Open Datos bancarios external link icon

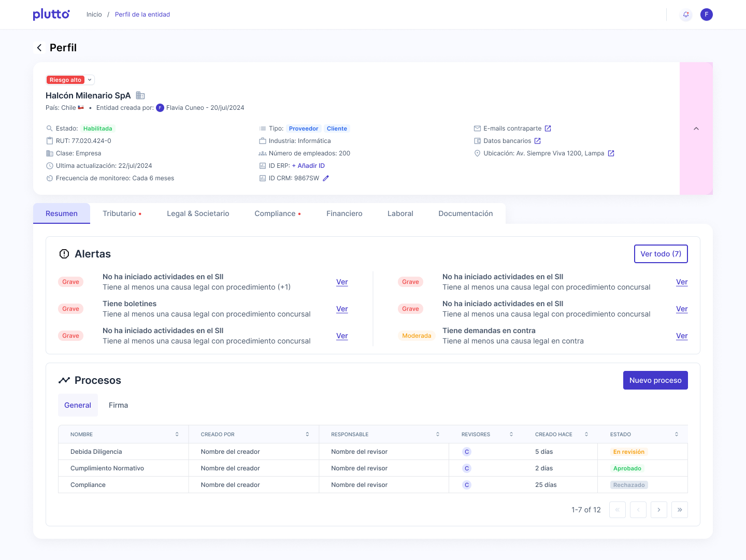(x=537, y=141)
